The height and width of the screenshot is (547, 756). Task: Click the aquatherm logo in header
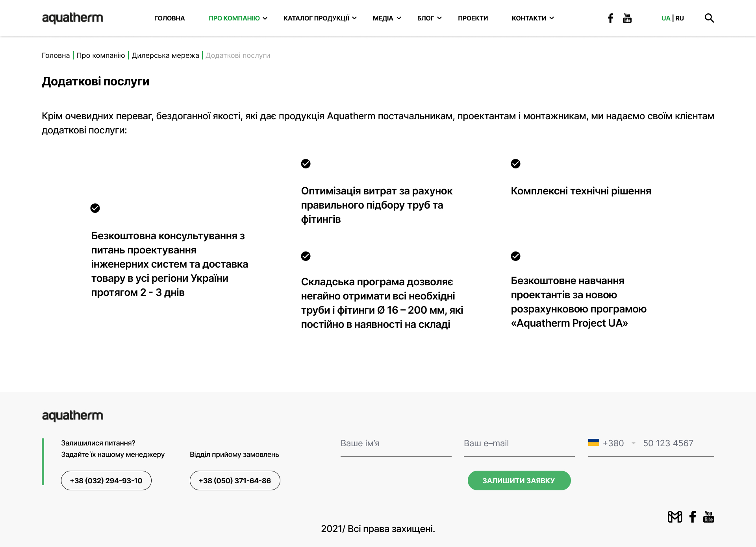tap(72, 18)
